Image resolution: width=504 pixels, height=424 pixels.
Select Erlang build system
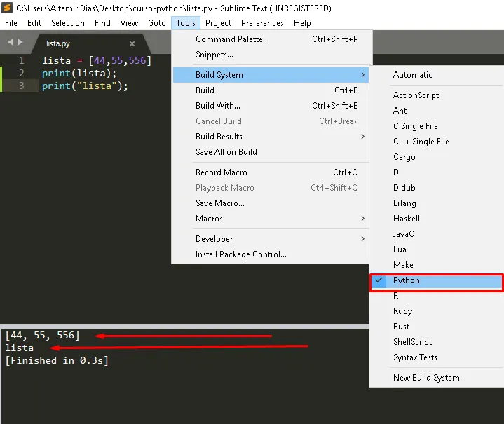pos(437,203)
